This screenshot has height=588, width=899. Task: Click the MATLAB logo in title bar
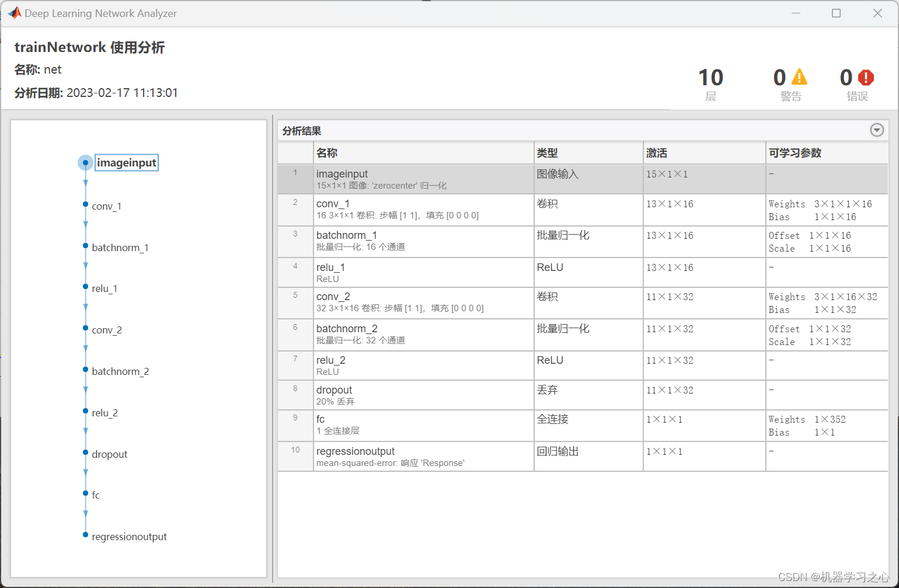[x=15, y=13]
